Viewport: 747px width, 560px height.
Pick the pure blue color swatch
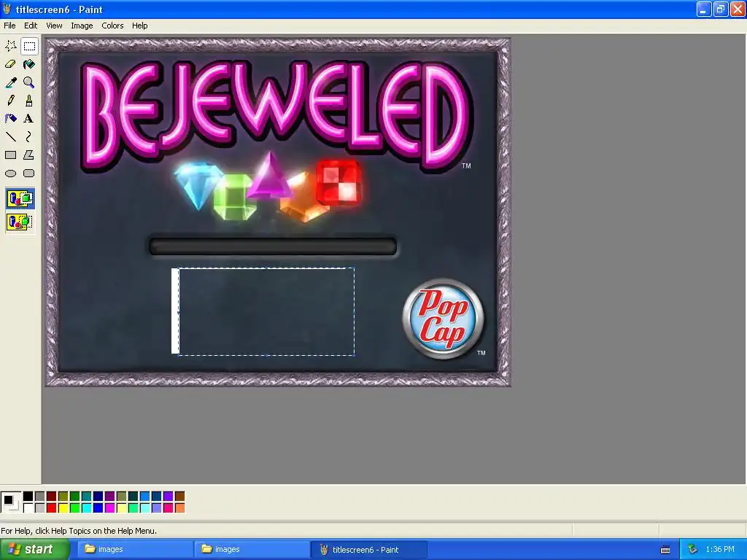point(98,508)
